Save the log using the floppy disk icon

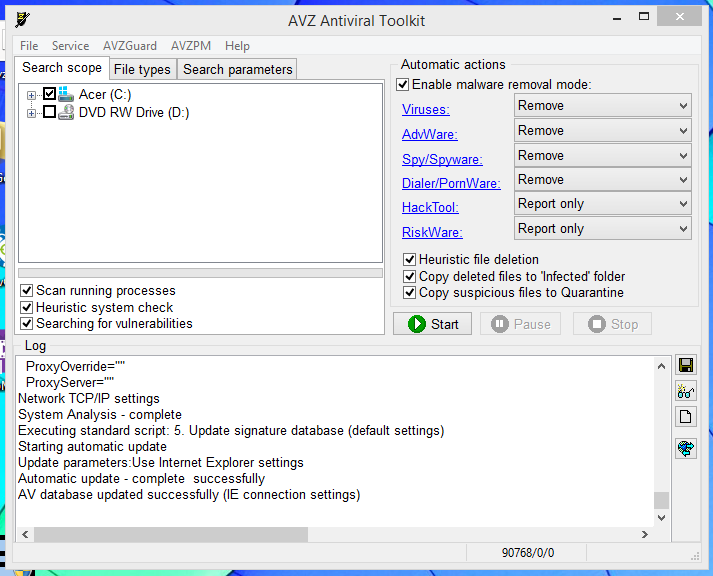[686, 365]
